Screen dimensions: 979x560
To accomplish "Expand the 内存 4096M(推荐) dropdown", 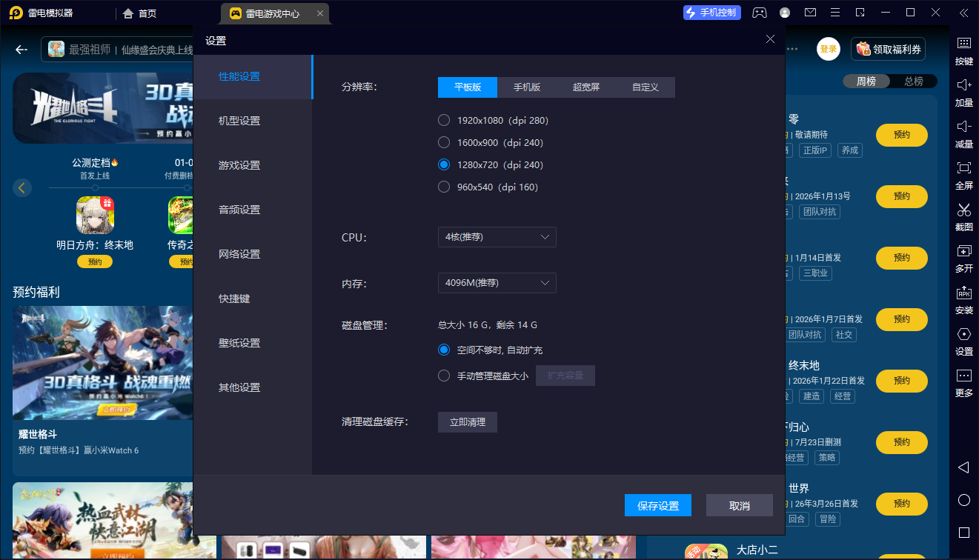I will (497, 283).
